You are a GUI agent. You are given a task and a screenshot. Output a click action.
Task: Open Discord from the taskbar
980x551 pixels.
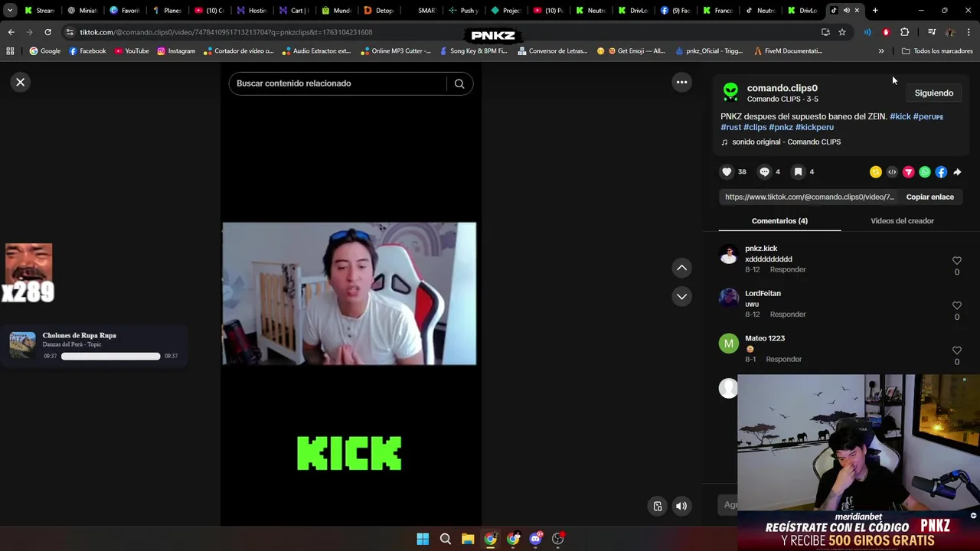click(x=536, y=539)
